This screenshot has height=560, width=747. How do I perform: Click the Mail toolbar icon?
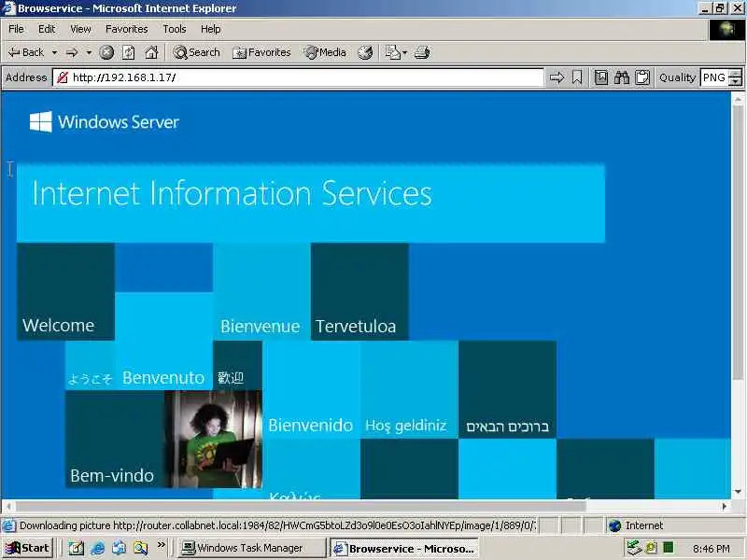pos(392,52)
